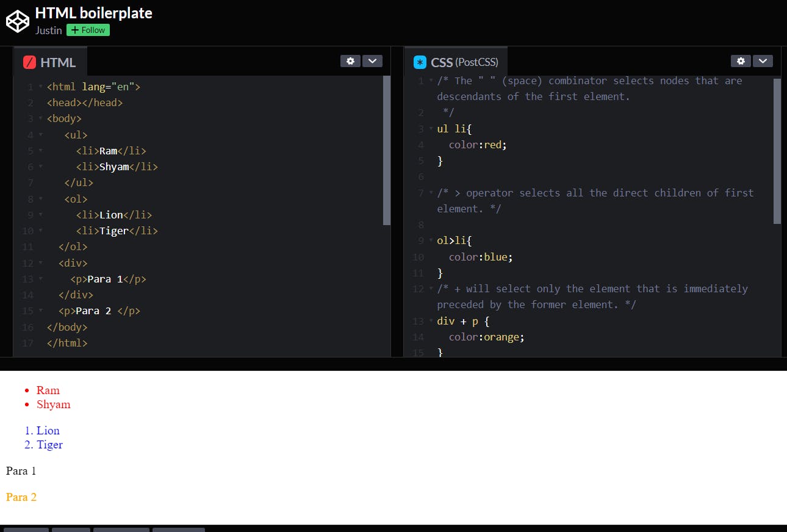The height and width of the screenshot is (532, 787).
Task: Click the 'ol>li{' selector in CSS
Action: 455,240
